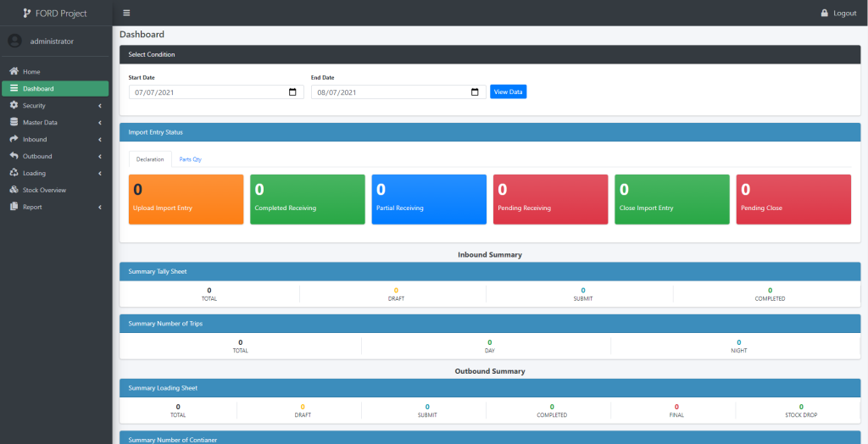Click the Dashboard list icon in sidebar

pos(14,89)
